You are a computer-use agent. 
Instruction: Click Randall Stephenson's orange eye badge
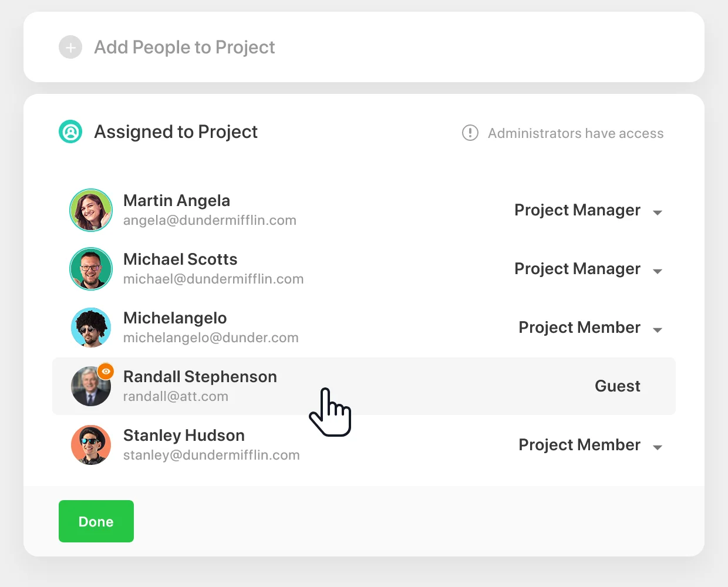[106, 371]
